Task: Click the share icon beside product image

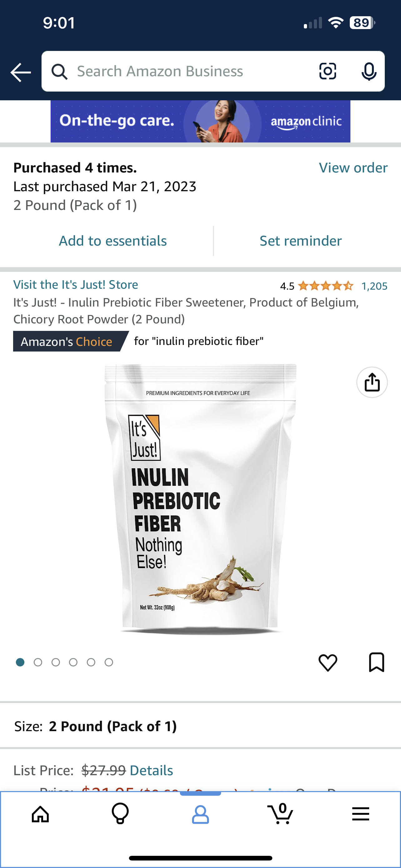Action: [x=372, y=382]
